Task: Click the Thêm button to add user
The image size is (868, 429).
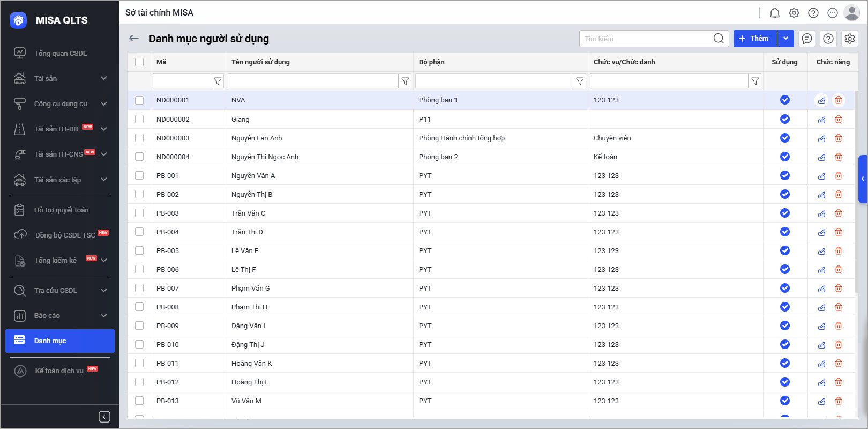Action: (x=755, y=39)
